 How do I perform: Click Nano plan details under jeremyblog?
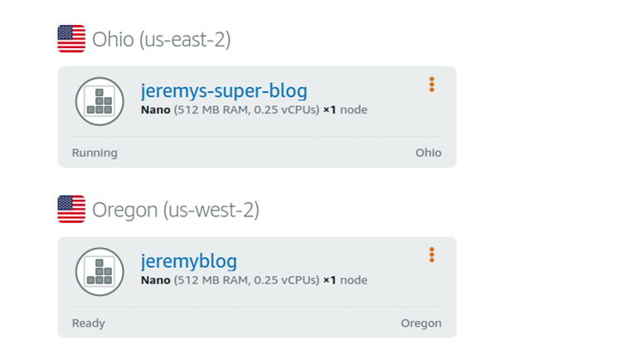tap(229, 280)
